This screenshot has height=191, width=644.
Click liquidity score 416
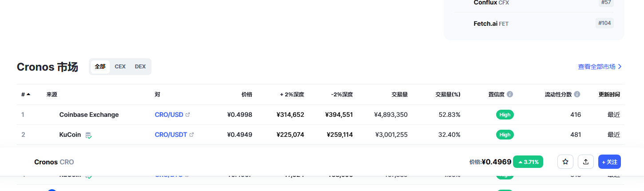[576, 115]
